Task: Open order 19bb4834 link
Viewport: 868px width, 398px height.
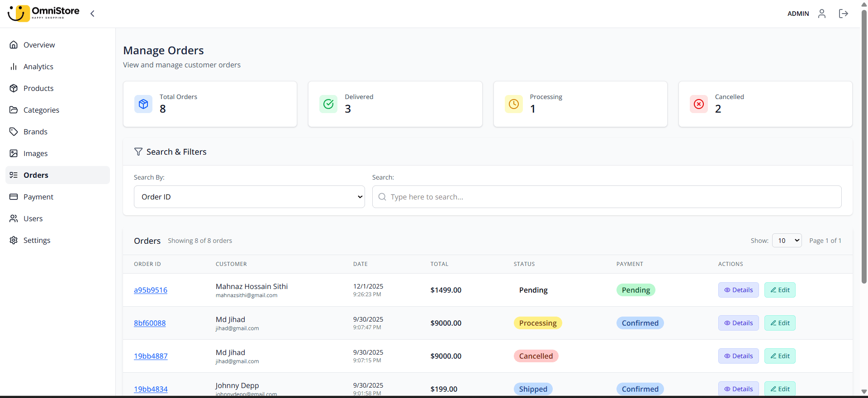Action: 151,389
